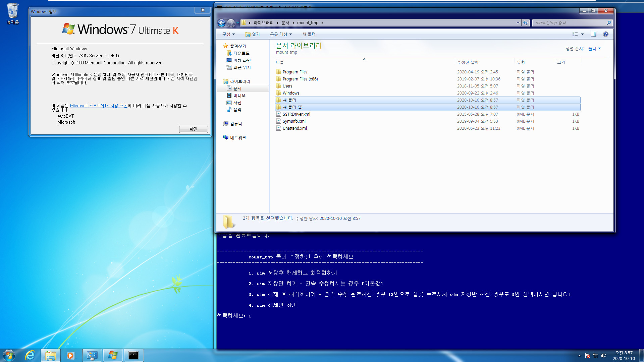Select the Program Files (x86) folder
This screenshot has height=362, width=644.
point(427,79)
